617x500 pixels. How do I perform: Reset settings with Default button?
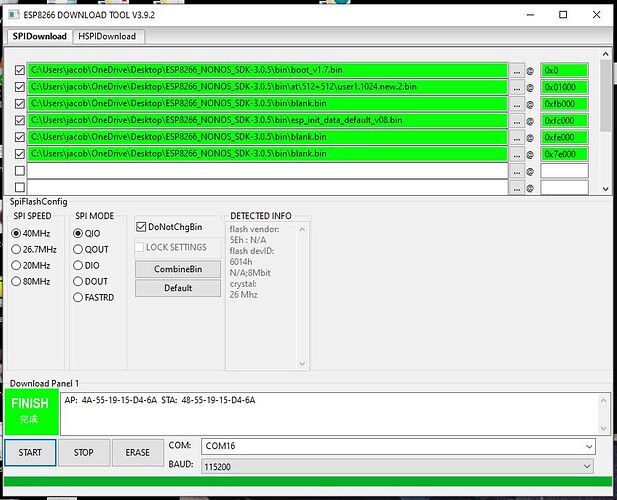(178, 288)
